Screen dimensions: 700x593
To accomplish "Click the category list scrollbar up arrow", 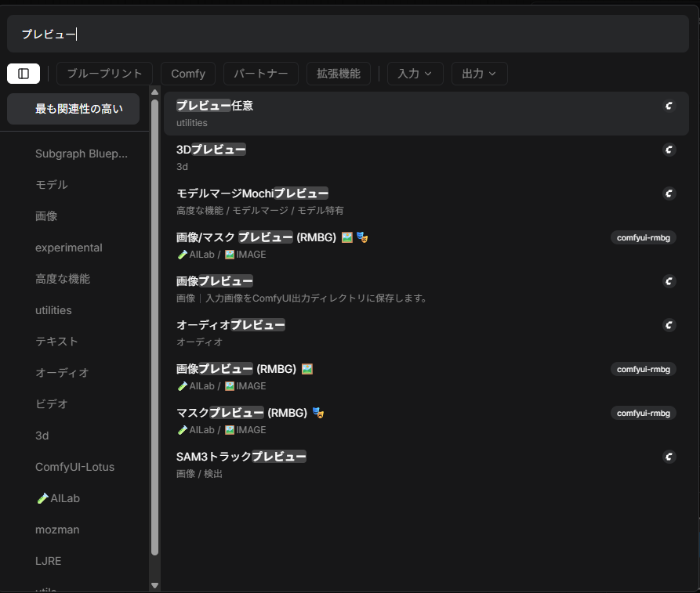I will point(155,92).
